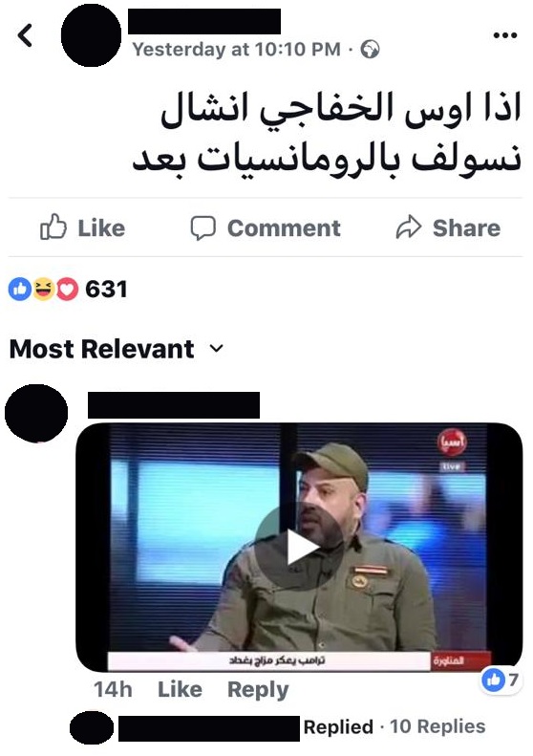The width and height of the screenshot is (533, 756).
Task: Tap the Comment speech bubble icon
Action: (203, 228)
